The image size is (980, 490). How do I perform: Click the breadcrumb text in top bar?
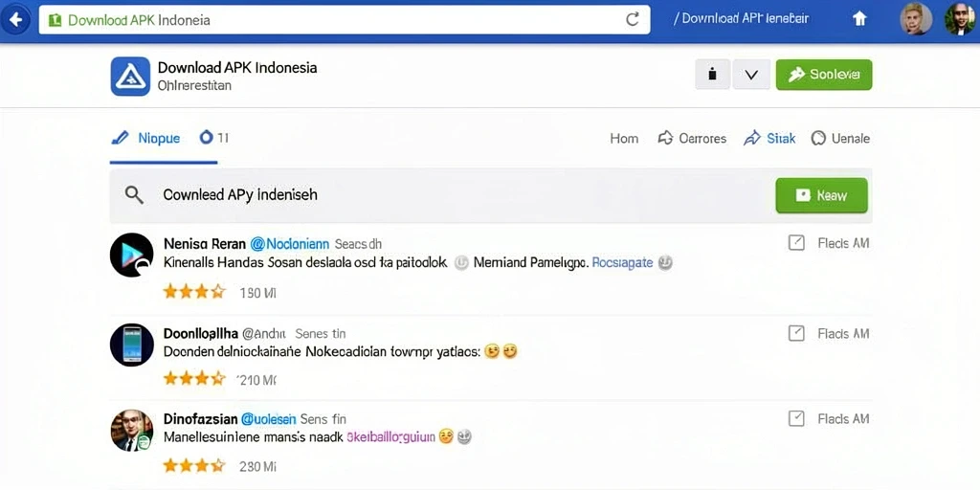pyautogui.click(x=742, y=19)
